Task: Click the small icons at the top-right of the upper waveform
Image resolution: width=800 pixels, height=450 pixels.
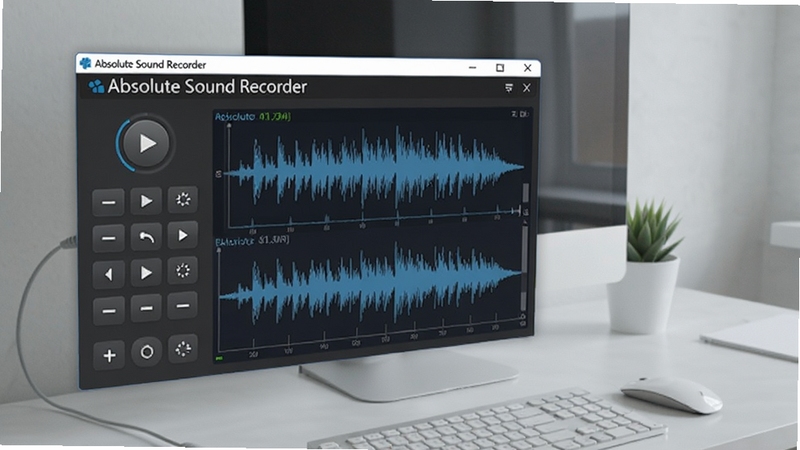Action: point(520,114)
